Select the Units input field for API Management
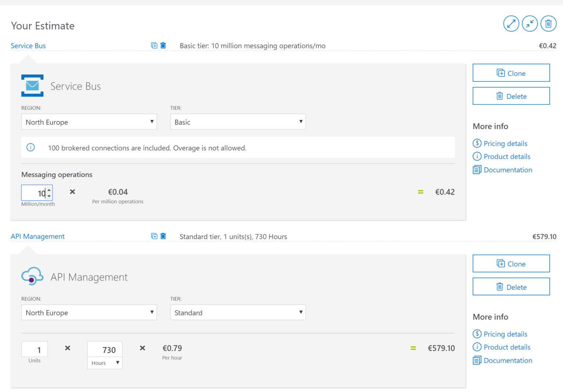Image resolution: width=563 pixels, height=392 pixels. [x=34, y=349]
